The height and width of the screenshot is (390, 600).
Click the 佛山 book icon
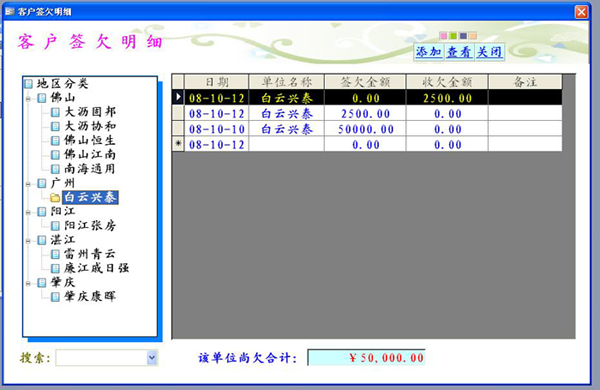(42, 98)
